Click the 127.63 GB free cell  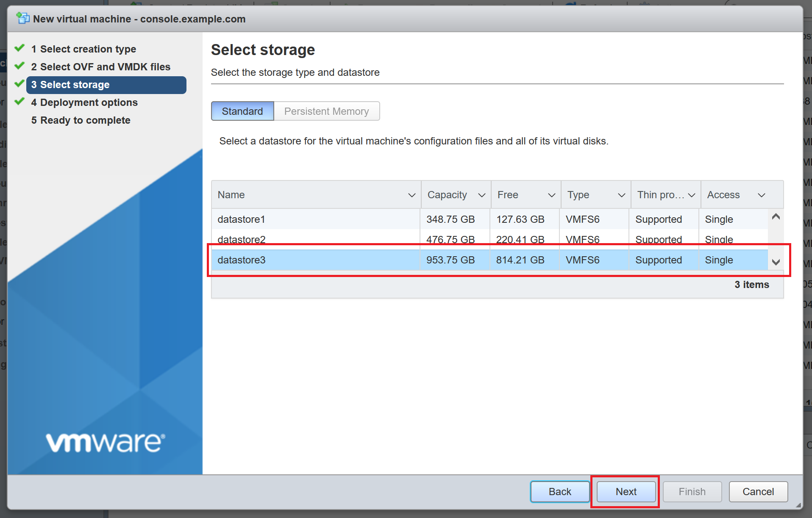(525, 219)
